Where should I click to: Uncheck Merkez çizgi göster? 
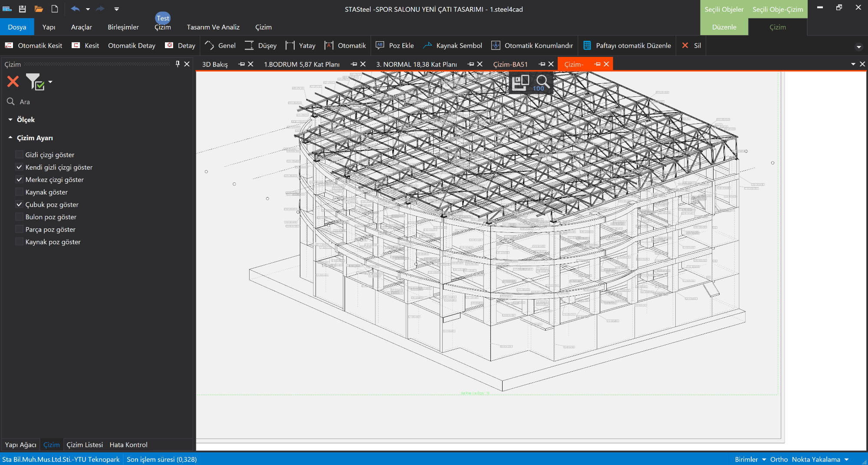coord(19,180)
